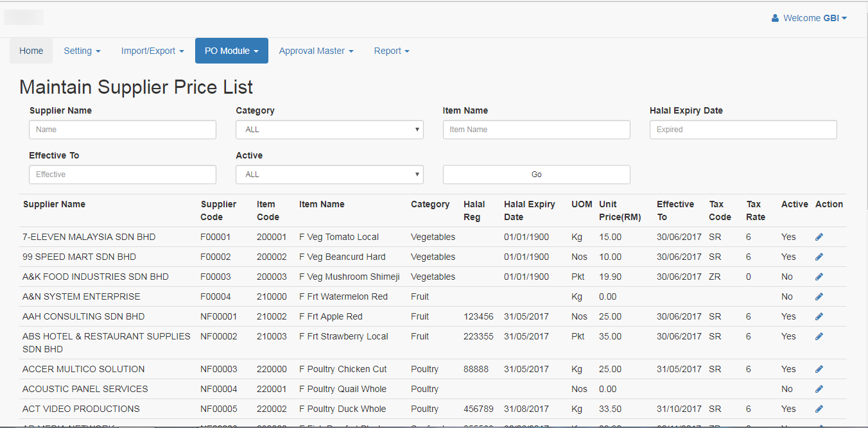Click the 'Unit Price(RM)' column header
The height and width of the screenshot is (428, 868).
tap(620, 210)
